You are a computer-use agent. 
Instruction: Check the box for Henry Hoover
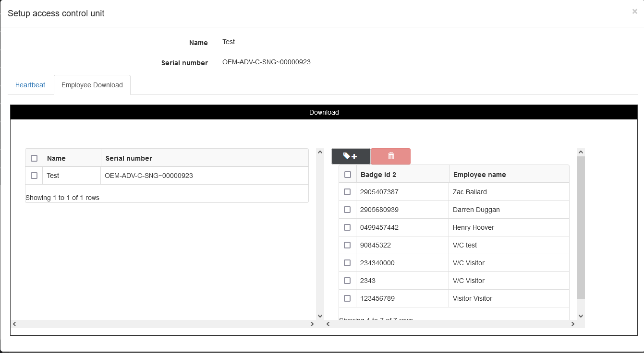point(348,227)
